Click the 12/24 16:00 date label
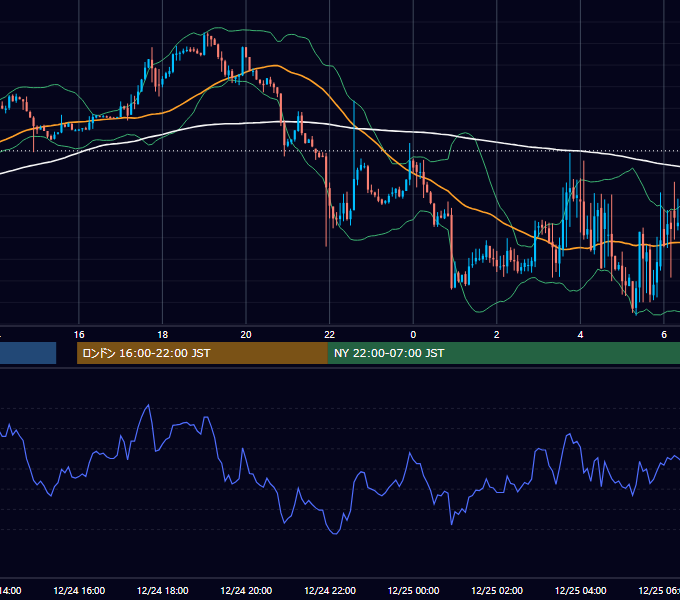Viewport: 680px width, 600px height. (79, 590)
